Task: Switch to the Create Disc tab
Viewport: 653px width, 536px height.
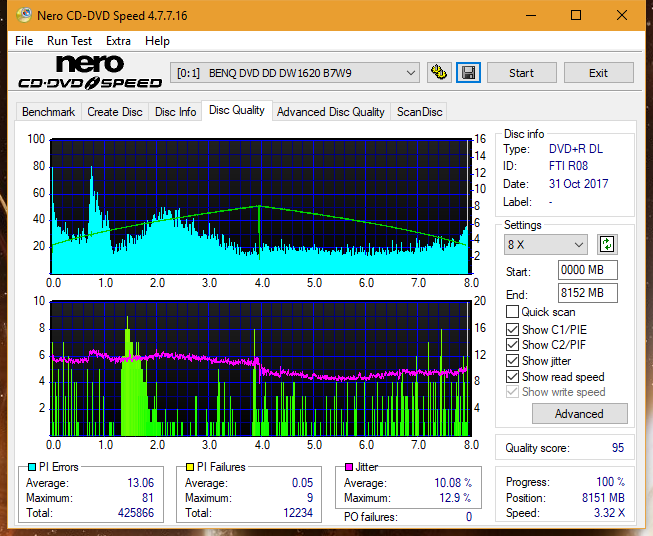Action: pos(115,112)
